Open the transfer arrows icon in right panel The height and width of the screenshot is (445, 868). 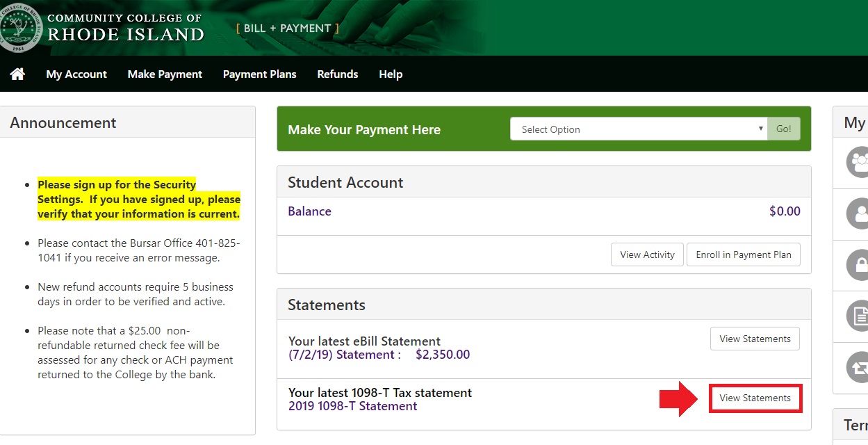858,367
